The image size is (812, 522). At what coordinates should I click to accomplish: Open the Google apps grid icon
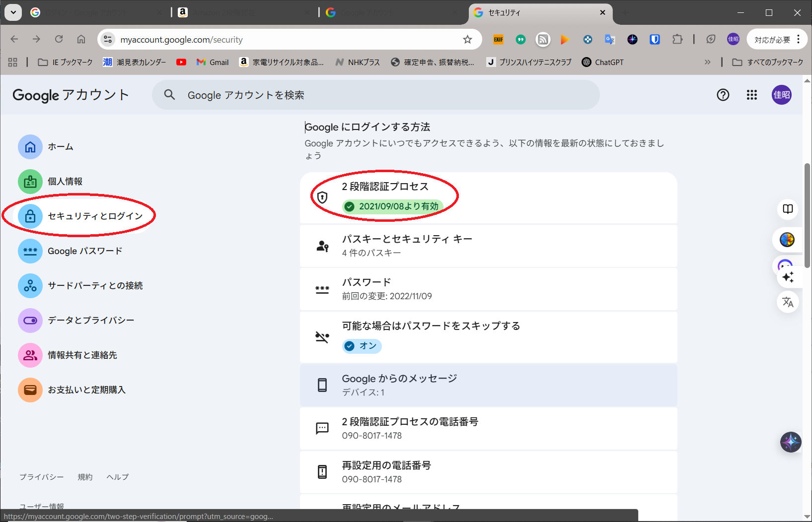click(x=751, y=95)
